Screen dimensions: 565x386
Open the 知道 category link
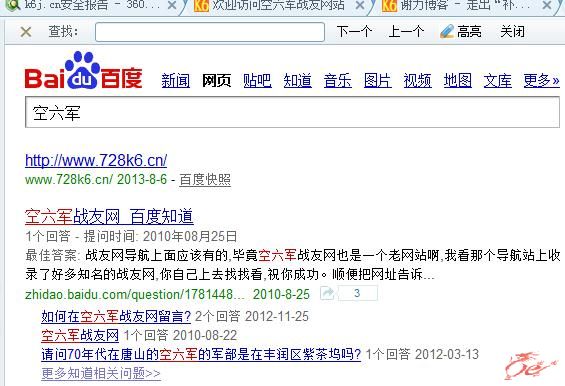click(297, 80)
